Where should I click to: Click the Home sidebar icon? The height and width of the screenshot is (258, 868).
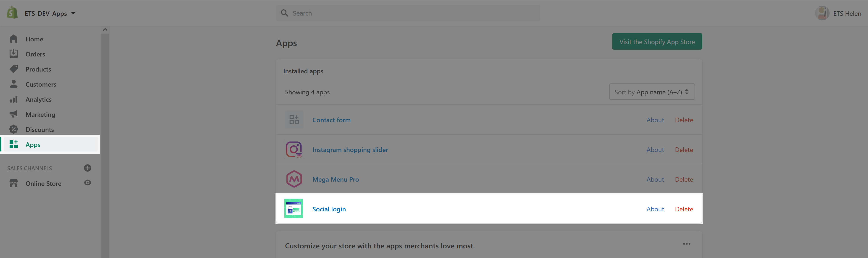[14, 38]
